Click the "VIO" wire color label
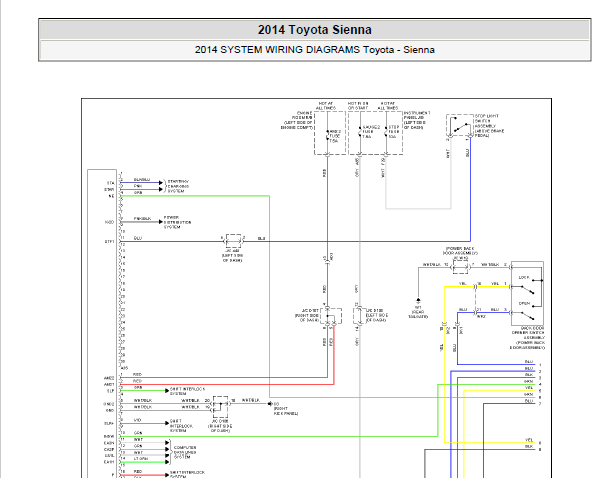601x478 pixels. tap(138, 420)
